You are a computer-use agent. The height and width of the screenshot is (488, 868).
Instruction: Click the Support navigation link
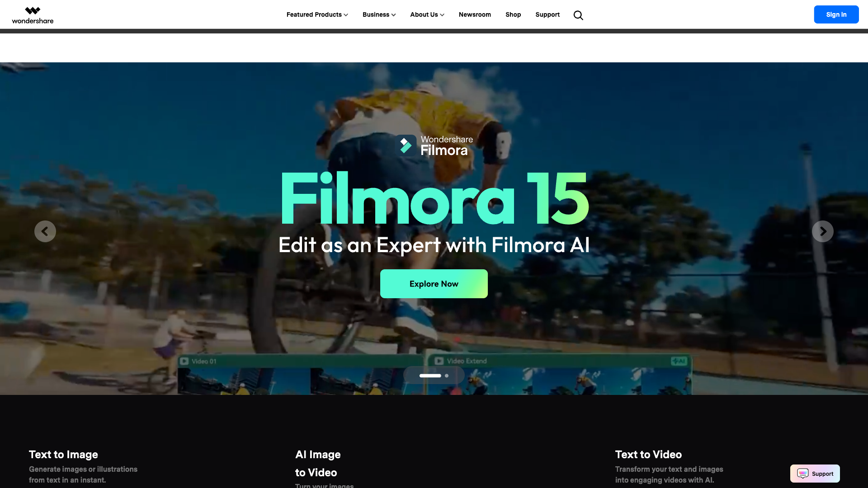coord(547,14)
